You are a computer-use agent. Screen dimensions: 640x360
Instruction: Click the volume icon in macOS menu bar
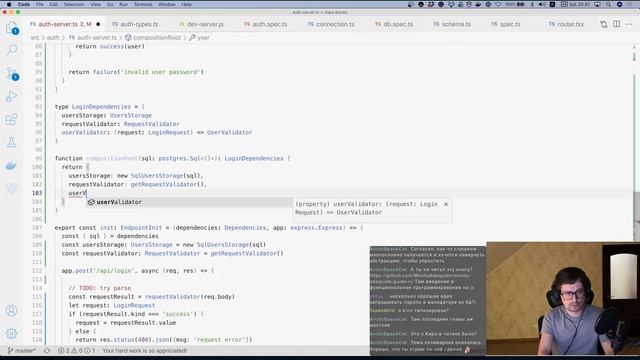pos(542,4)
